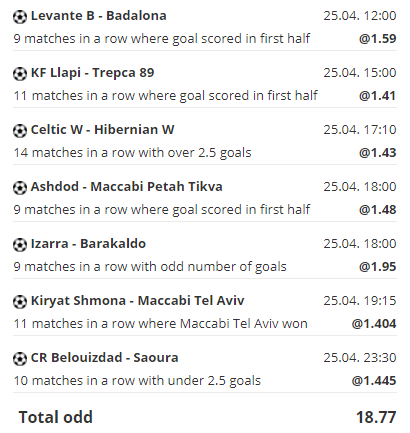Select the @1.404 odds for Maccabi Tel Aviv

374,324
